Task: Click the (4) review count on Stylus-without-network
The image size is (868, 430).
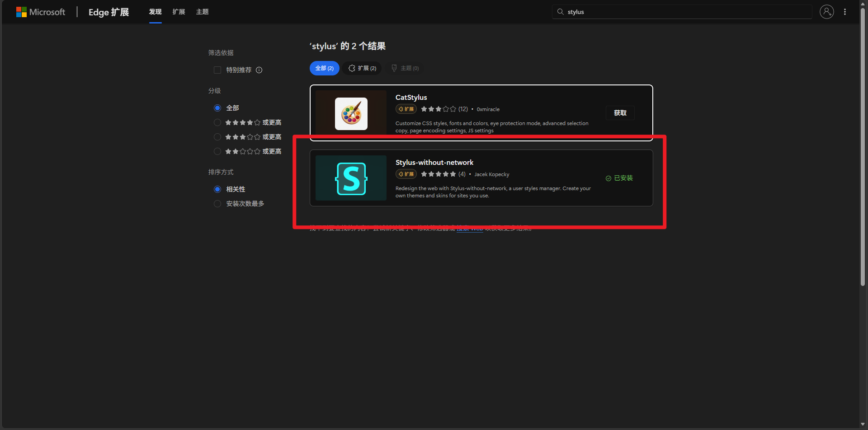Action: tap(462, 174)
